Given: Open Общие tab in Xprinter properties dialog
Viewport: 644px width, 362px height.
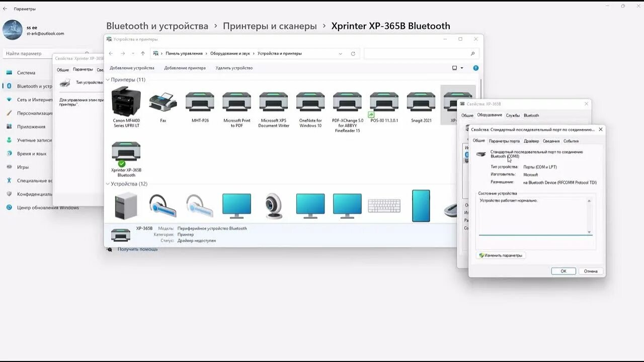Looking at the screenshot, I should tap(62, 70).
